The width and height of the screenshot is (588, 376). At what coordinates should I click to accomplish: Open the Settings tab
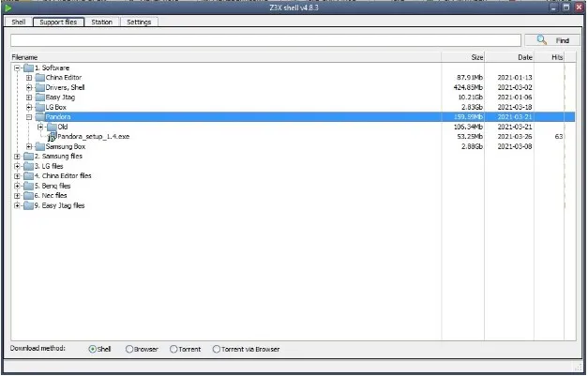coord(139,23)
